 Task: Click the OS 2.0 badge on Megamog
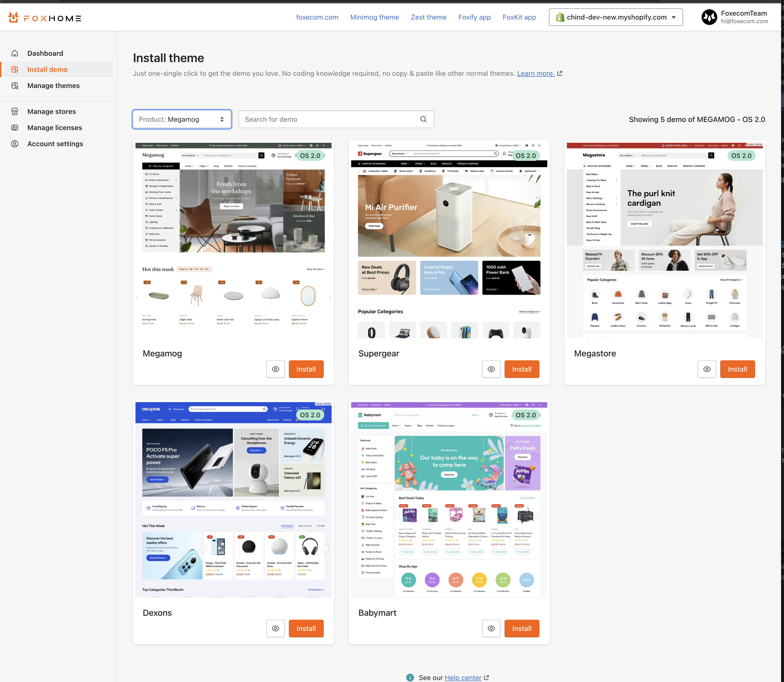[x=310, y=156]
